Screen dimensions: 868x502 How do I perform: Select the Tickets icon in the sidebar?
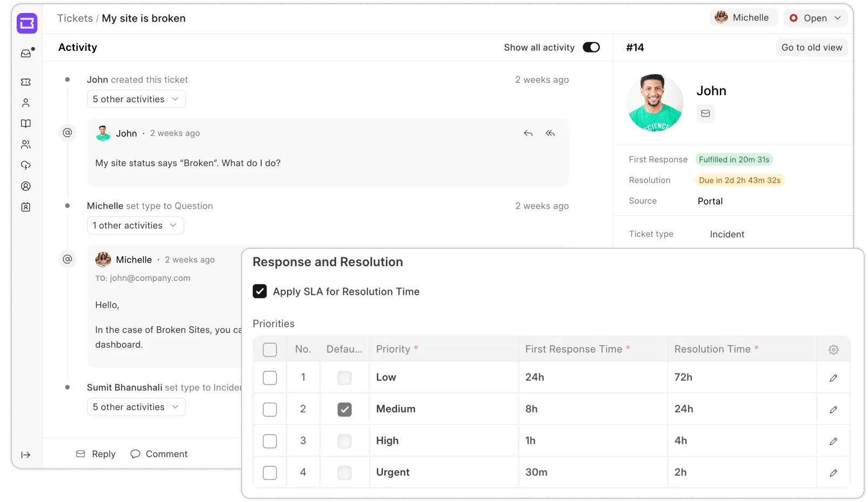tap(26, 82)
